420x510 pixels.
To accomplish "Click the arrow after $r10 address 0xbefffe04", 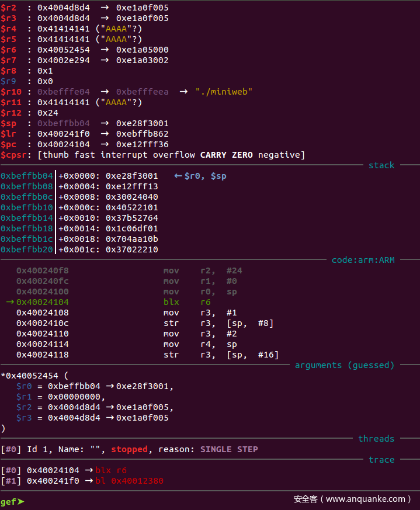I will (x=107, y=92).
